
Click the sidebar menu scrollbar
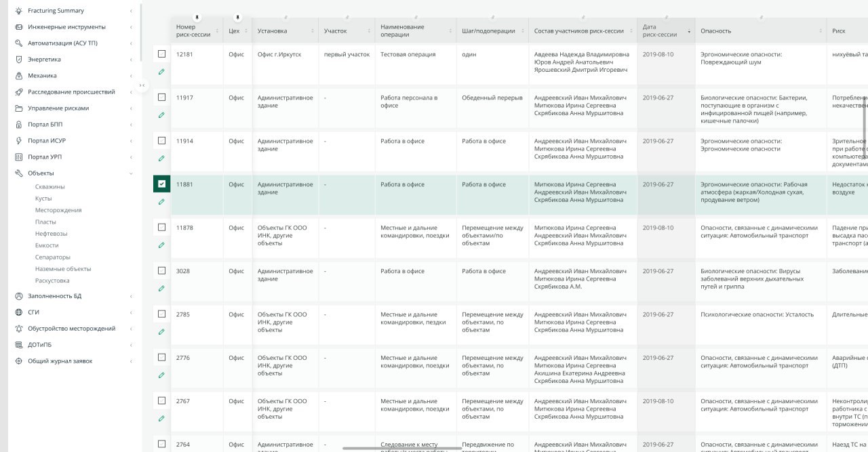click(x=141, y=32)
